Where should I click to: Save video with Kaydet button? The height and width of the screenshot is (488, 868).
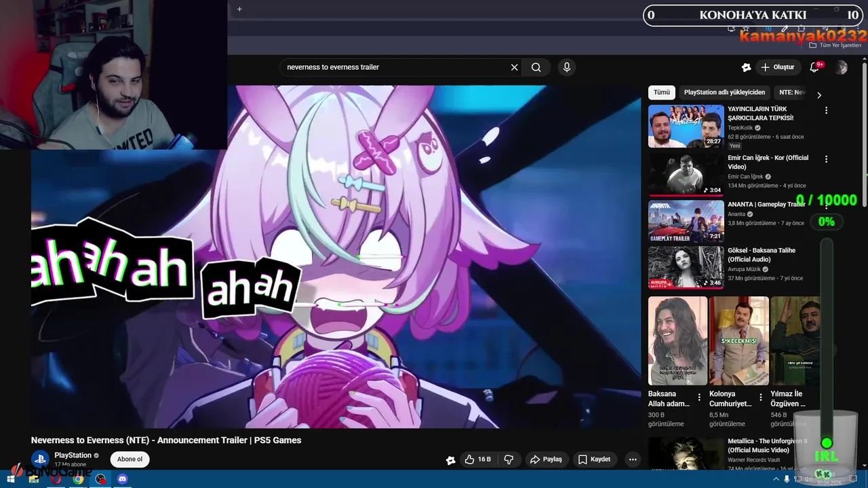click(x=595, y=460)
